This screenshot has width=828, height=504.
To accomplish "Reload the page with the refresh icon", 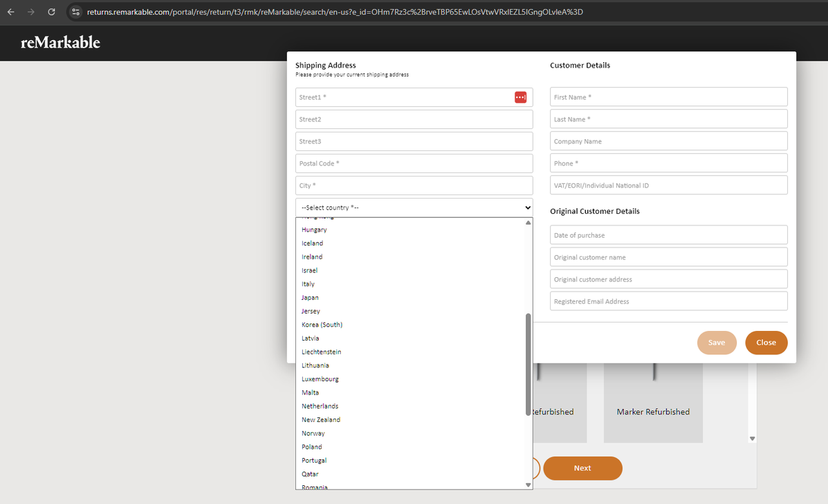I will coord(52,12).
